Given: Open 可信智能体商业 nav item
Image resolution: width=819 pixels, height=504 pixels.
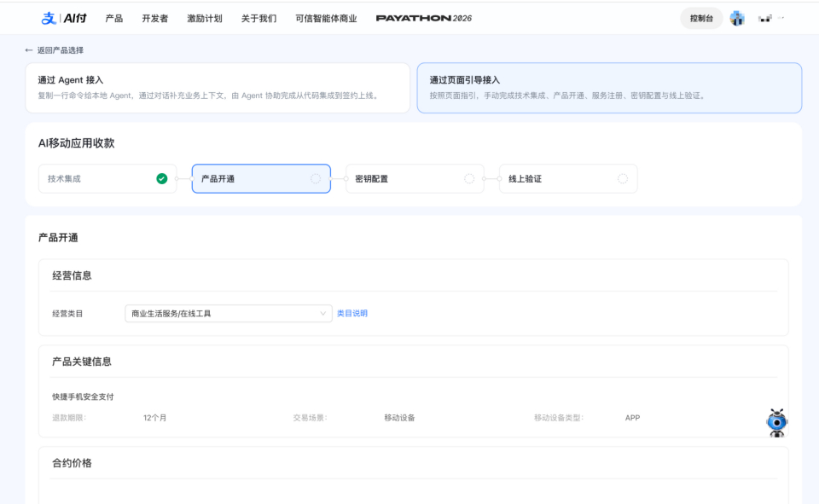Looking at the screenshot, I should [326, 18].
